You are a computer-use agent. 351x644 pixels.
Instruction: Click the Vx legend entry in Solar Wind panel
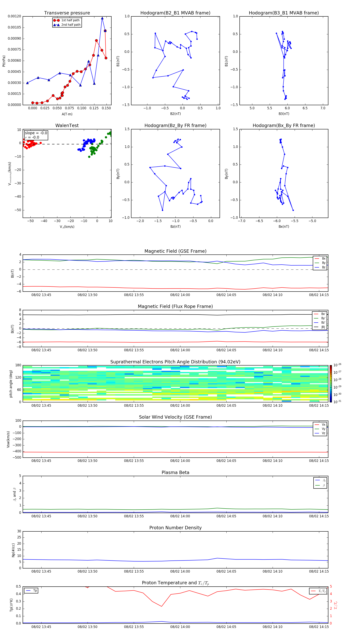pyautogui.click(x=320, y=424)
